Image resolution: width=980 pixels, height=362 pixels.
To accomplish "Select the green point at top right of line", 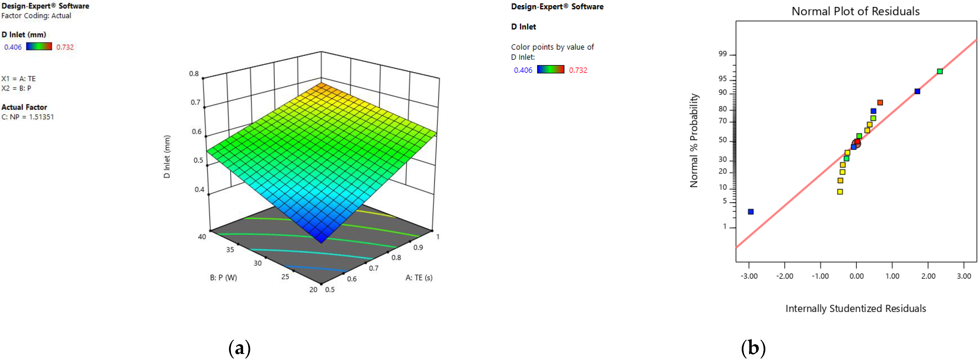I will click(x=940, y=71).
